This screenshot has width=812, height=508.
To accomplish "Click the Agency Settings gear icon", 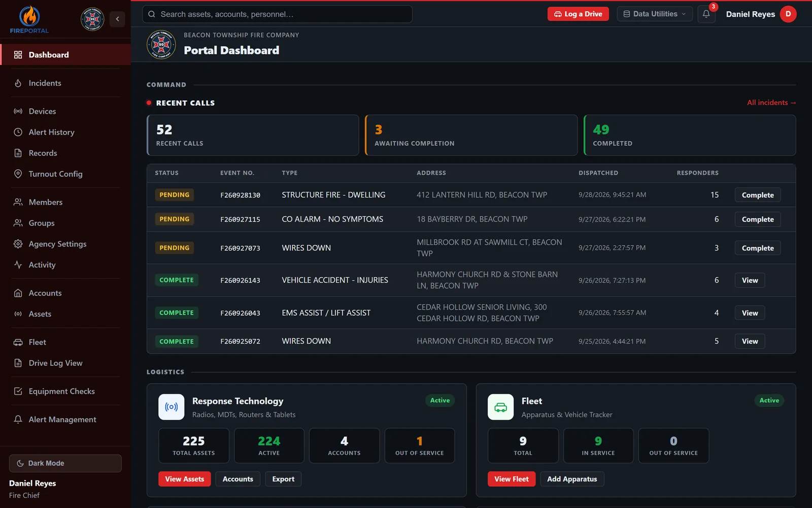I will [x=18, y=244].
